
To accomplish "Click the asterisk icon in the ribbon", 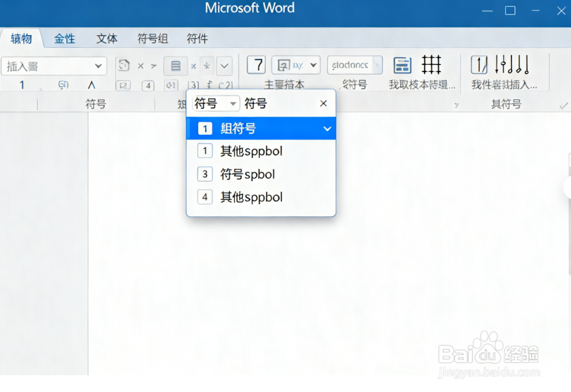I will coord(207,66).
